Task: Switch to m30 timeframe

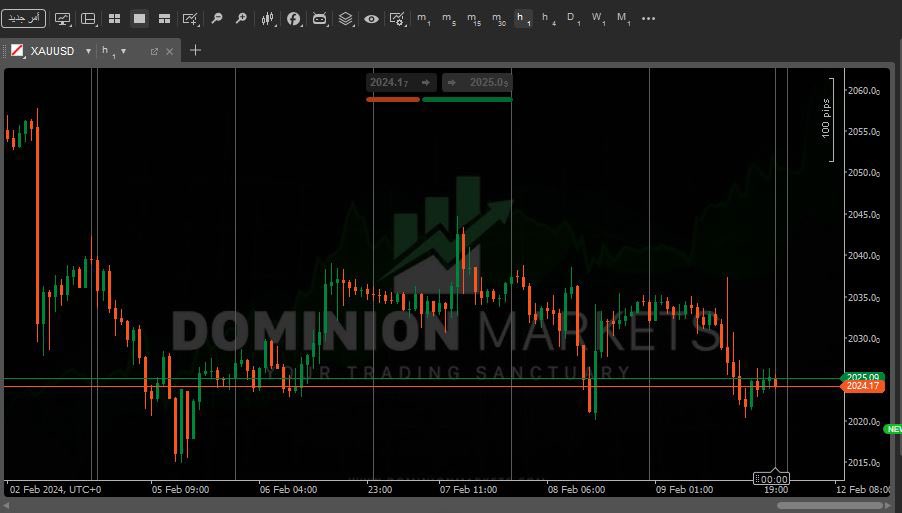Action: point(499,19)
